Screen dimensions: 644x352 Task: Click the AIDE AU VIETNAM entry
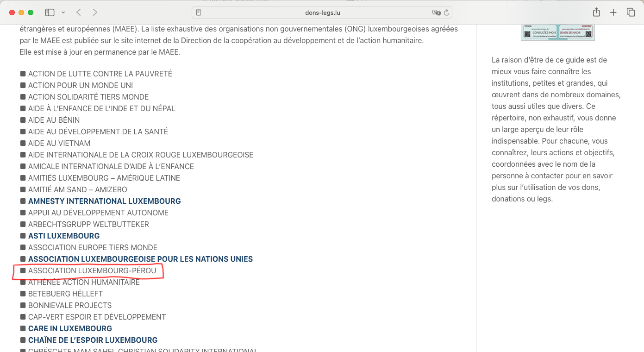click(x=59, y=143)
